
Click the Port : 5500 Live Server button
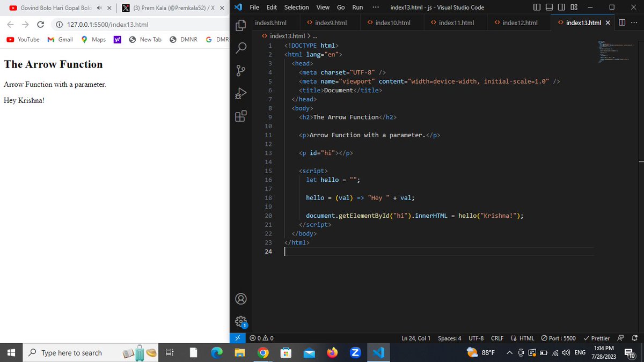tap(558, 338)
